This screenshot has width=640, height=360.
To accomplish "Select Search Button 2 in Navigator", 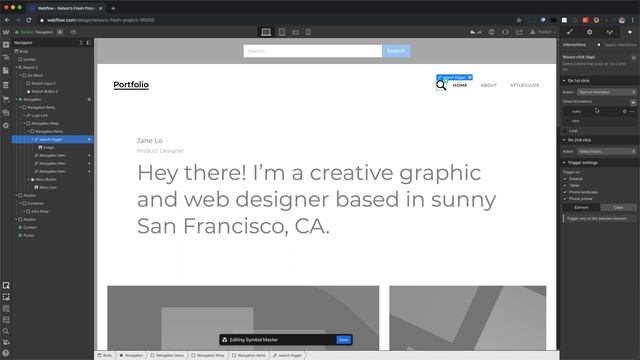I will [53, 91].
